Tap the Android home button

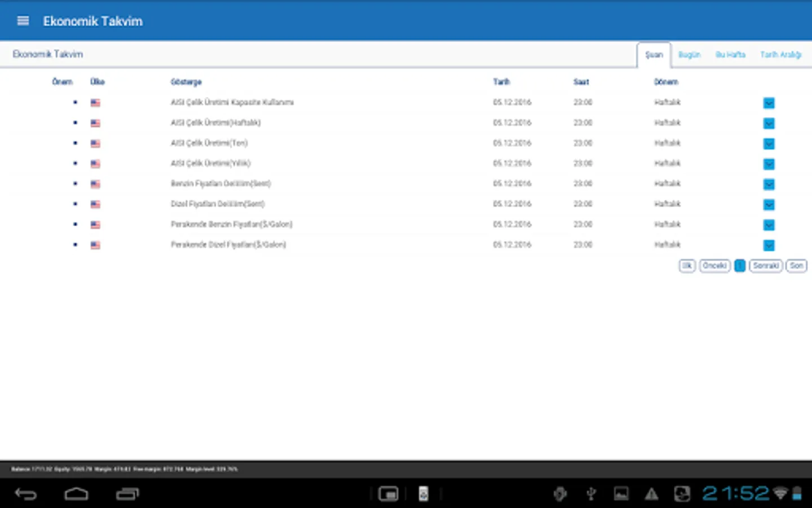tap(76, 494)
